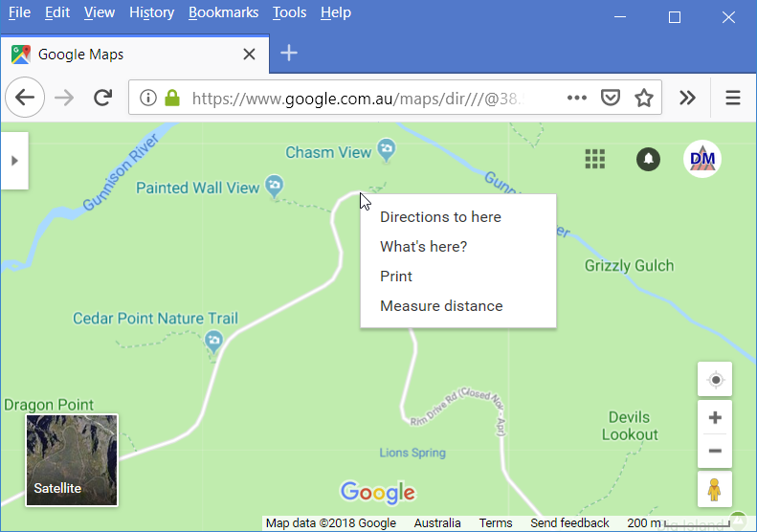Open the Terms link
Screen dimensions: 757x532
click(x=496, y=522)
